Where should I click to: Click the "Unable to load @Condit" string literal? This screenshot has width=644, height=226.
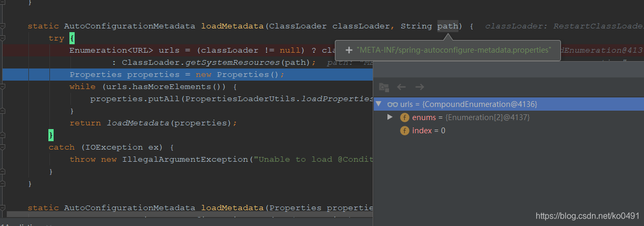[313, 159]
